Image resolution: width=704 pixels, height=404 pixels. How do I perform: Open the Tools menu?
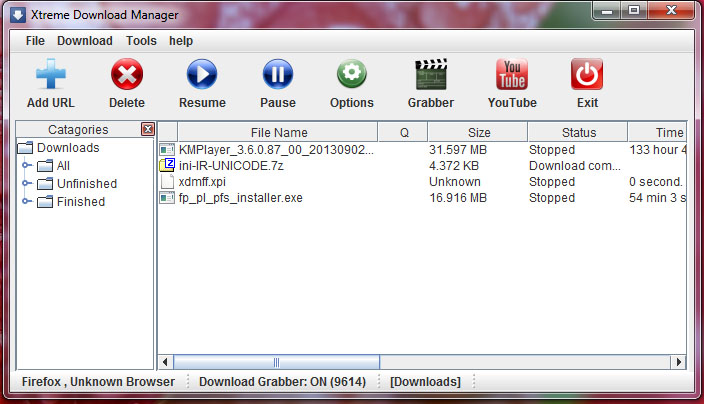pos(141,41)
